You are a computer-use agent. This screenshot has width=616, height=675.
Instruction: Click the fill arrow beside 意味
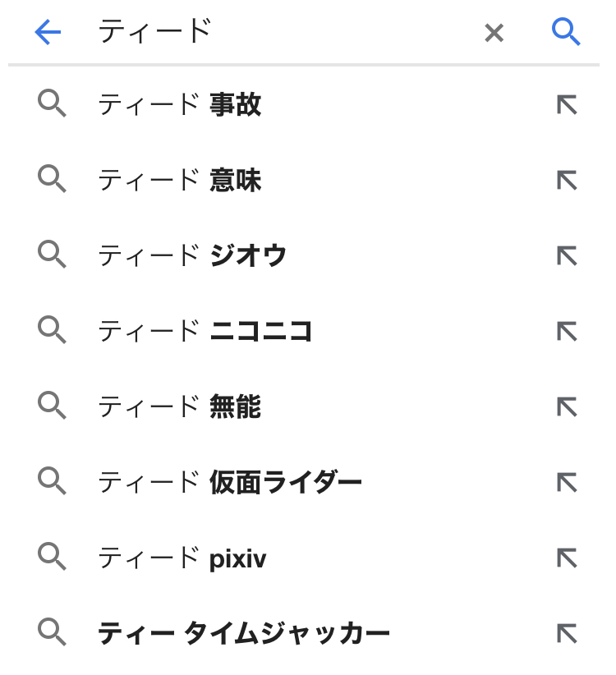click(x=567, y=180)
